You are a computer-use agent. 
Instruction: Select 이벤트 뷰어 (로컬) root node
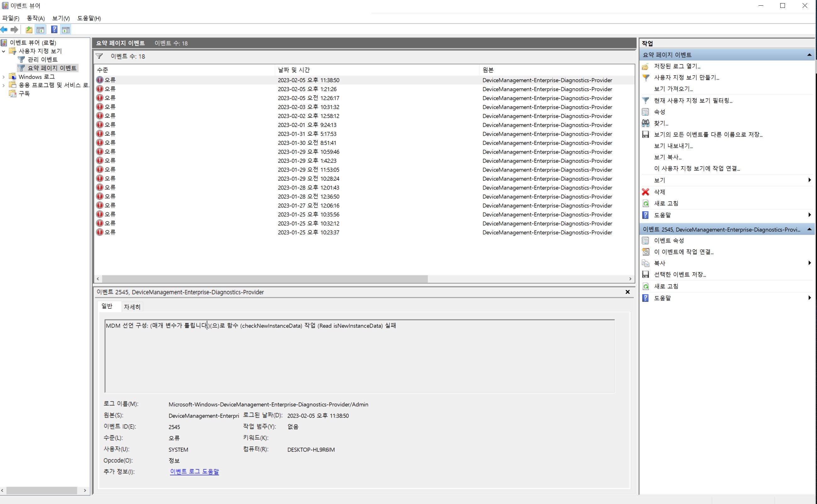[33, 43]
